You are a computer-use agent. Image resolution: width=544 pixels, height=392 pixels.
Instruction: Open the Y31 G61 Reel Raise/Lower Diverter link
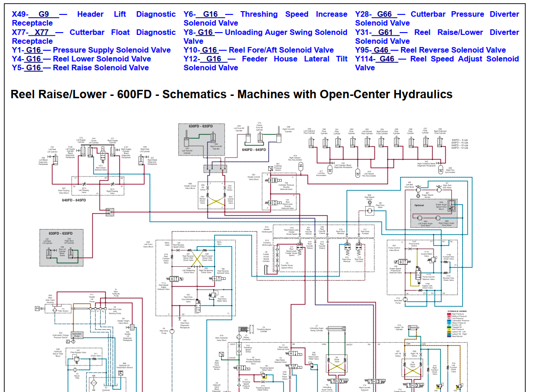click(437, 37)
